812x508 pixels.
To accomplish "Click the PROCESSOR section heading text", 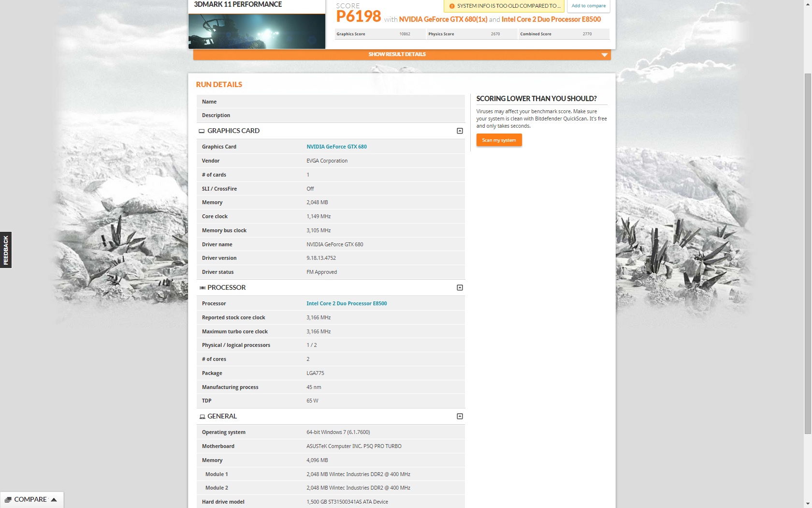I will (227, 288).
